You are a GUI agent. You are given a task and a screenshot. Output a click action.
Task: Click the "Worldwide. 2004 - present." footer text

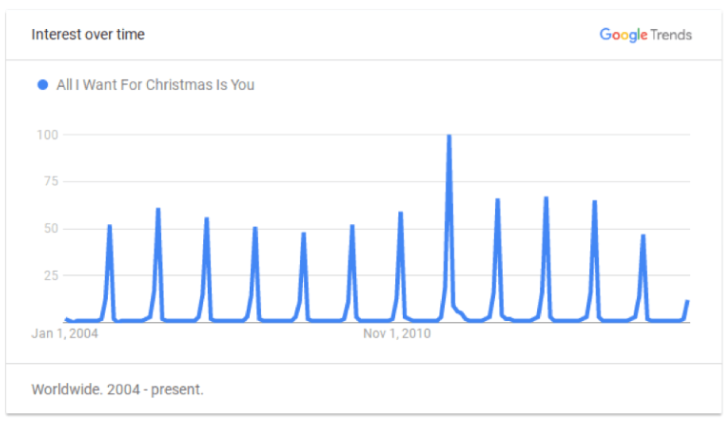click(x=117, y=389)
